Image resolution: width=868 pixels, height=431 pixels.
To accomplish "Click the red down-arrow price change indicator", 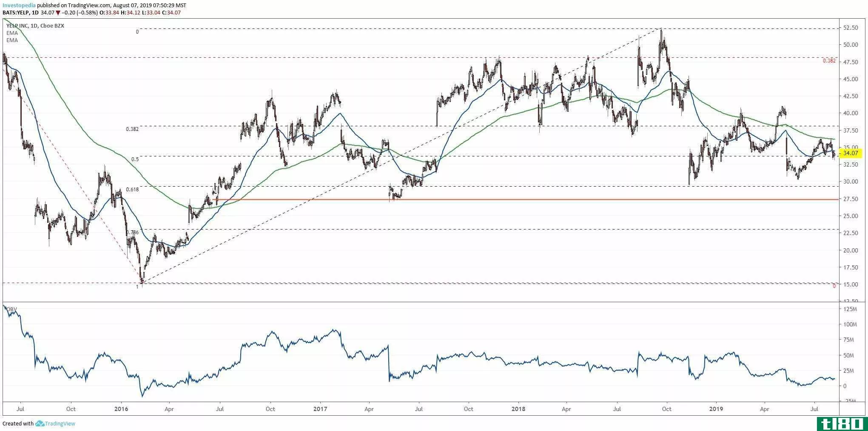I will pyautogui.click(x=58, y=12).
